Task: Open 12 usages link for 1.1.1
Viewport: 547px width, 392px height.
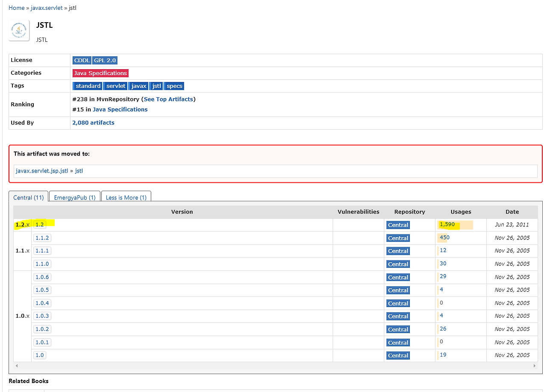Action: coord(443,250)
